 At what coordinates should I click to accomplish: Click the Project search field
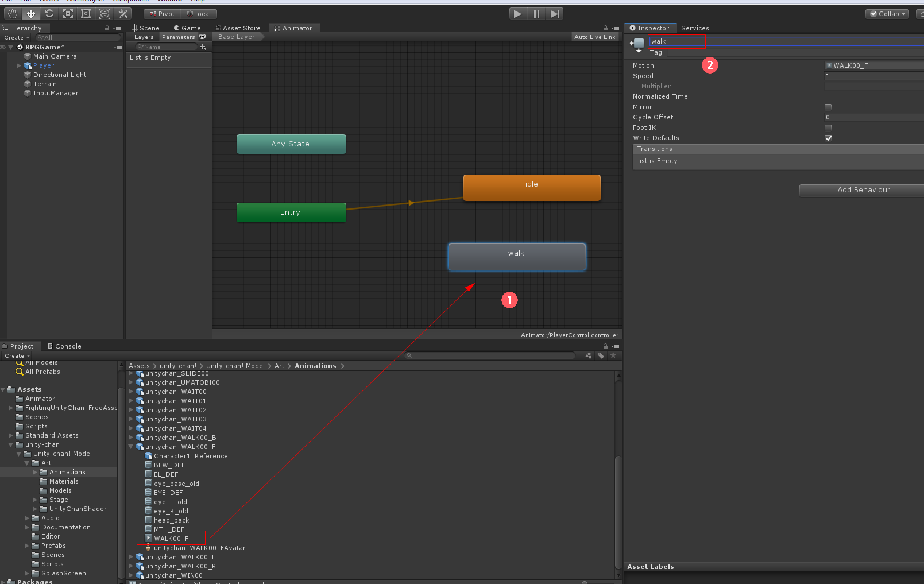[x=491, y=355]
